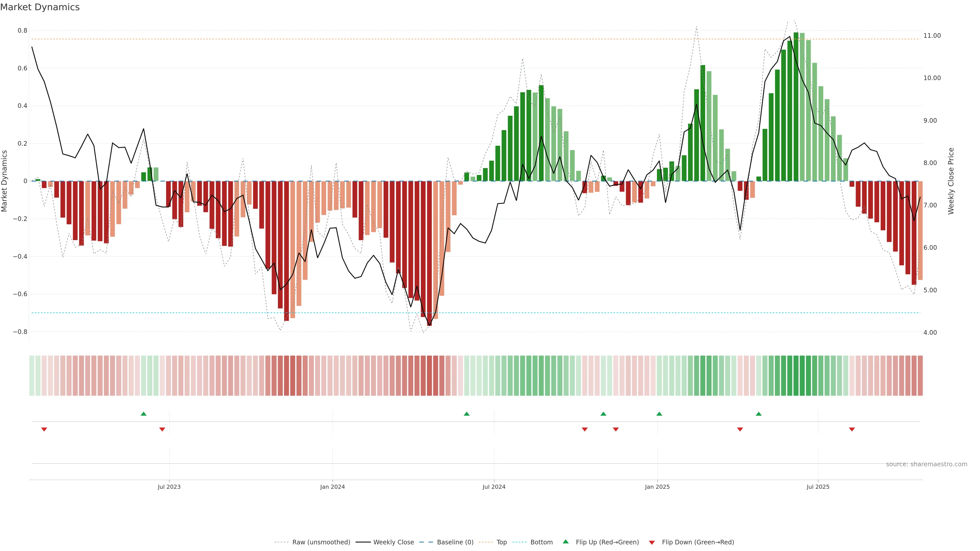Screen dimensions: 980x551
Task: Click the source: sharemaestro.com text
Action: [x=926, y=464]
